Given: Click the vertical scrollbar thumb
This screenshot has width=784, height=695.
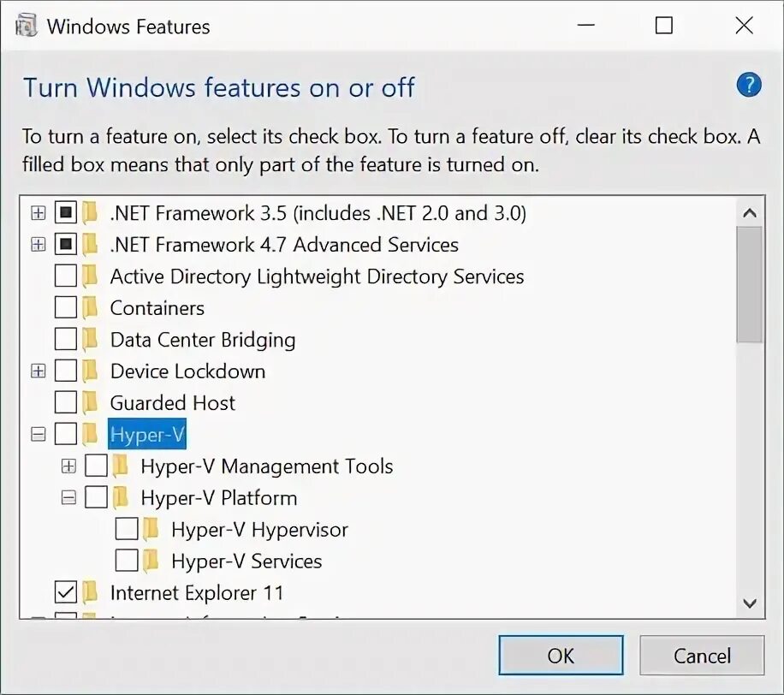Looking at the screenshot, I should tap(750, 284).
